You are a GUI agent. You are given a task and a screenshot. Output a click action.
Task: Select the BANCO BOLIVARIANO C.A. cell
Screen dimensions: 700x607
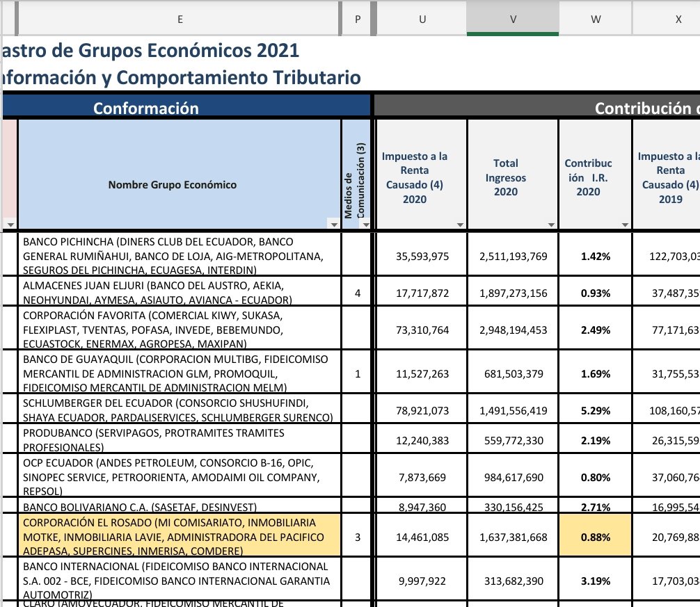[x=180, y=506]
